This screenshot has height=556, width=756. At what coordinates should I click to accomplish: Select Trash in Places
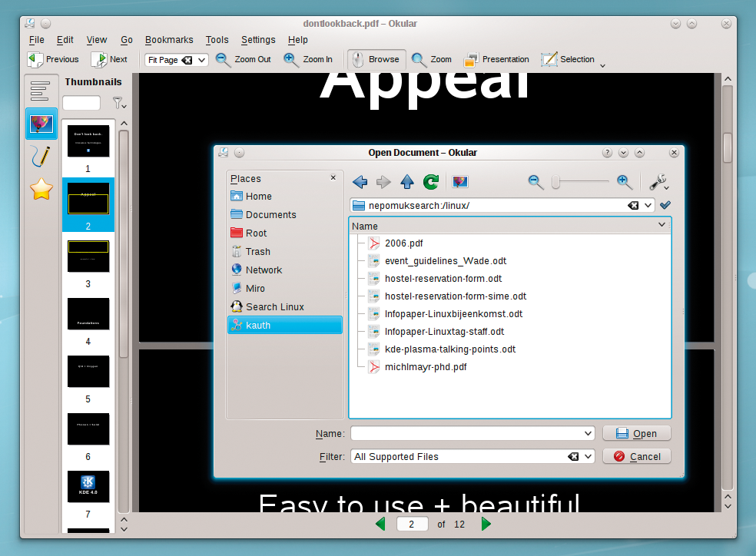(x=284, y=251)
